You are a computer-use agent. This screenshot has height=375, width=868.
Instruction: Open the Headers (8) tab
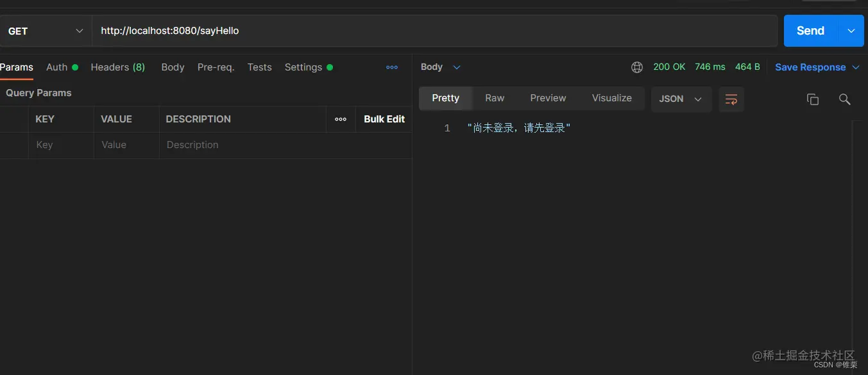pos(118,67)
